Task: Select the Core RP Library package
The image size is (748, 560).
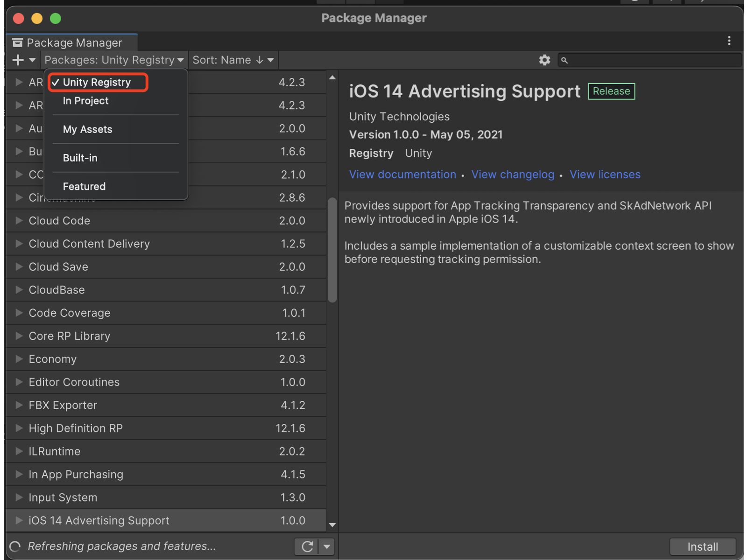Action: [x=166, y=336]
